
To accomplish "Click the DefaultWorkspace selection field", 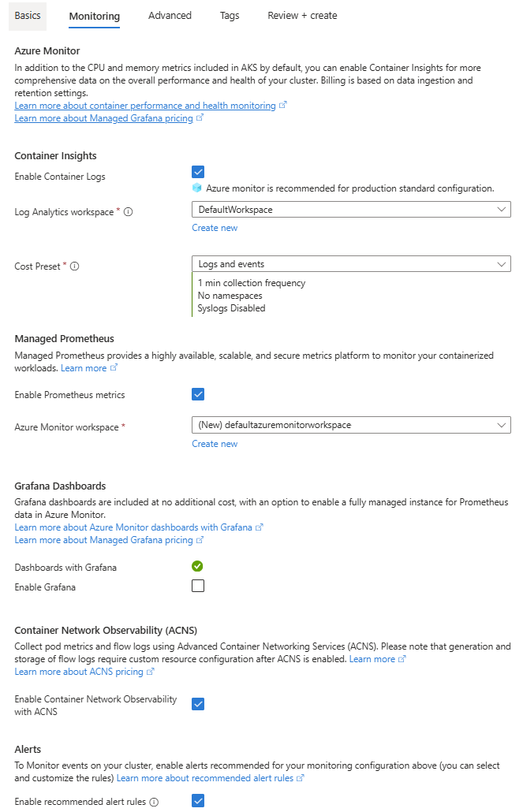I will 347,210.
